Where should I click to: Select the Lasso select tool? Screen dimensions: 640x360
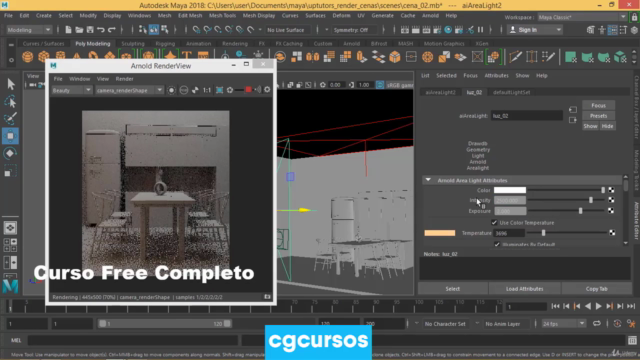click(11, 101)
